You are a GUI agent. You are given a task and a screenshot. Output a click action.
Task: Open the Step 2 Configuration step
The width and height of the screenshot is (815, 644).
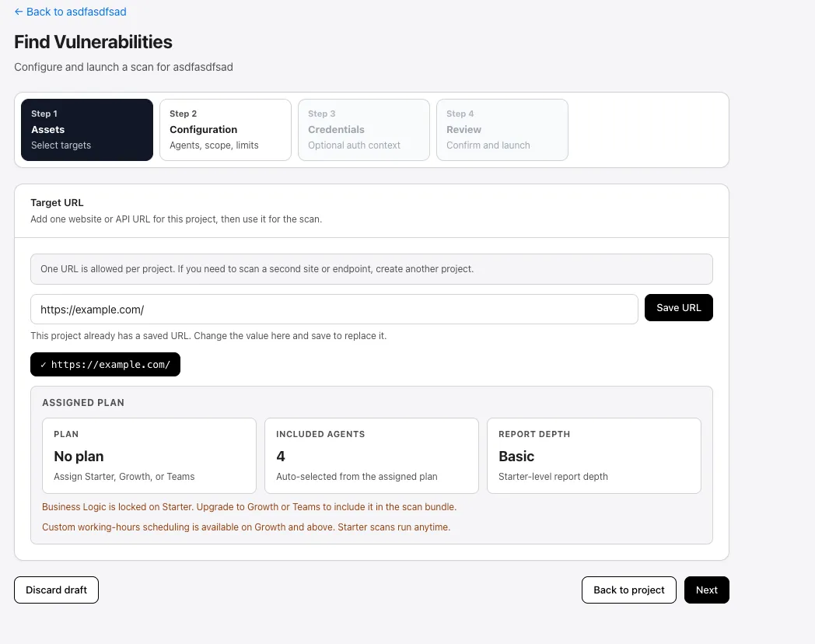[x=225, y=129]
